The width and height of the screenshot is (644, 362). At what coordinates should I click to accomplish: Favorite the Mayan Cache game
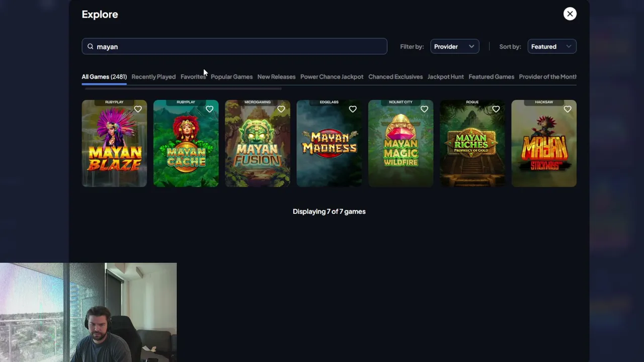(209, 109)
